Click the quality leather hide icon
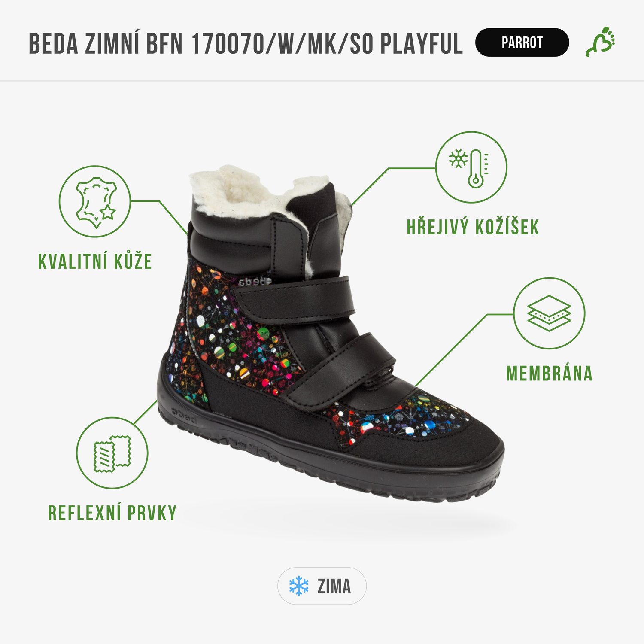This screenshot has width=644, height=644. (x=94, y=201)
